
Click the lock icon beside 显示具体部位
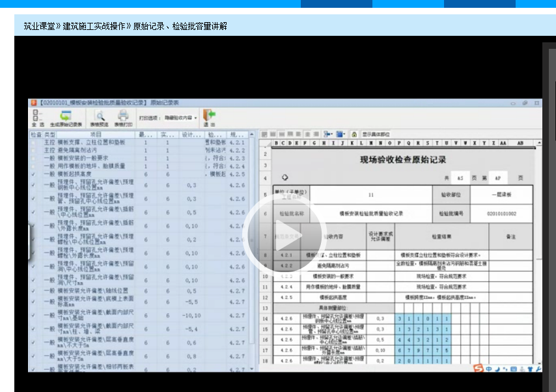354,133
